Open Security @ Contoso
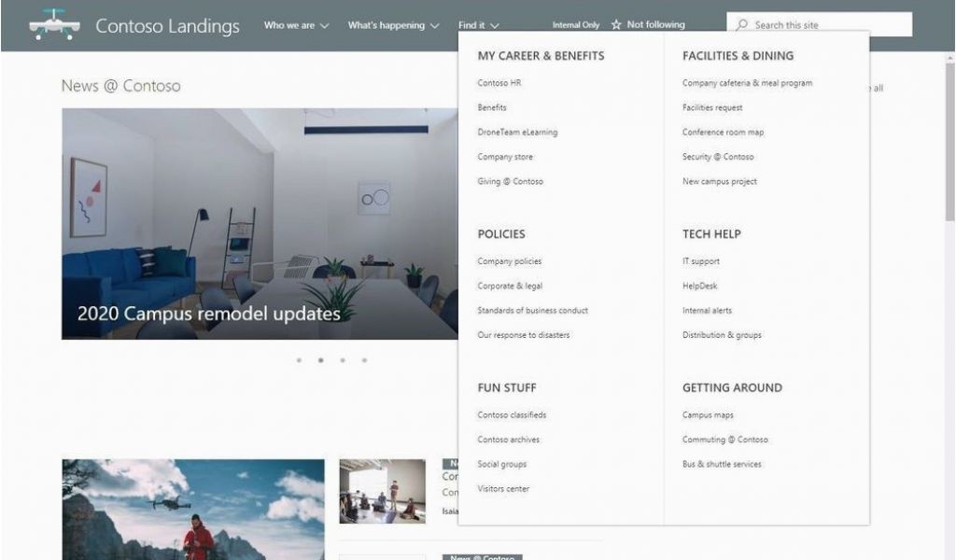Screen dimensions: 956x560 (x=718, y=157)
